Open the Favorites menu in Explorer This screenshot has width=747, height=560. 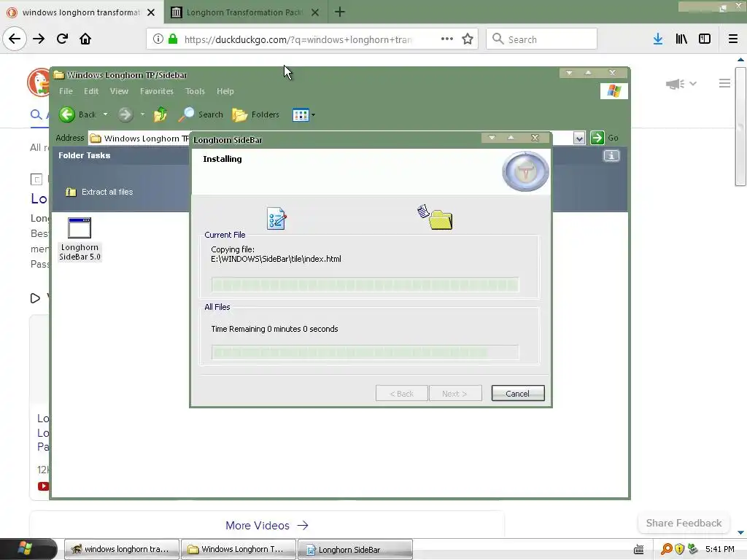157,91
